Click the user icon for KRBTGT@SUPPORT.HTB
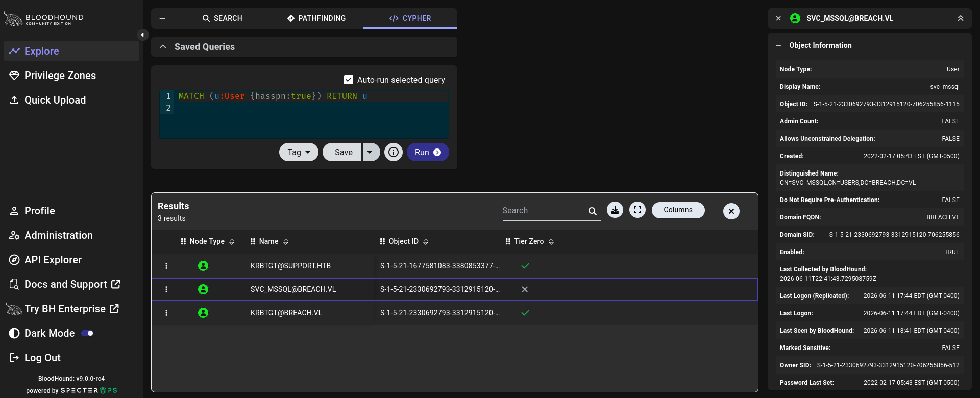 tap(203, 266)
